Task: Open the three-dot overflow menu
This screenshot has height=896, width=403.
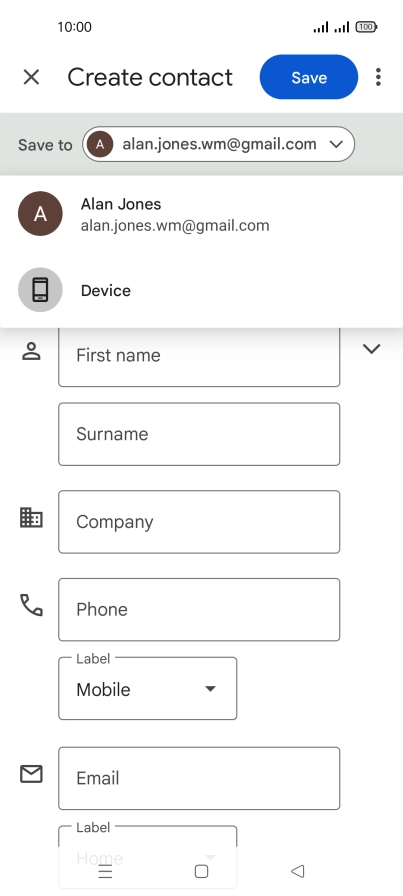Action: coord(378,77)
